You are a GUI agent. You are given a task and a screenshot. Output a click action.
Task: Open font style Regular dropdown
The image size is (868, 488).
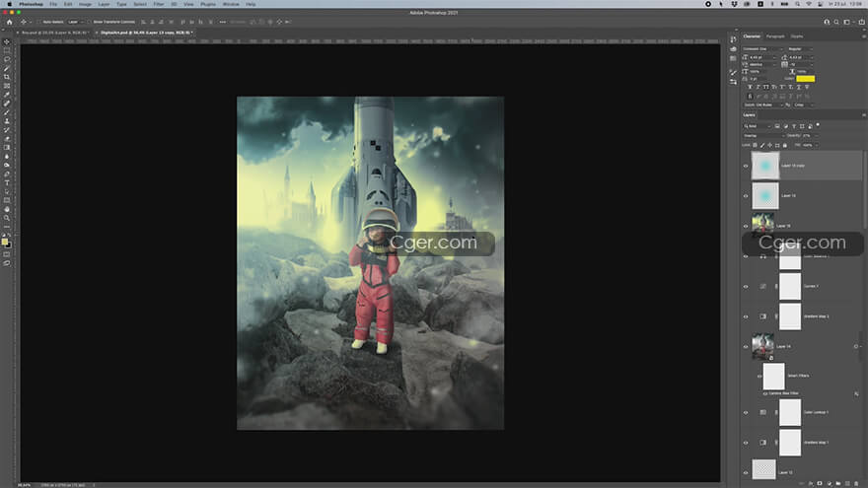[x=800, y=49]
